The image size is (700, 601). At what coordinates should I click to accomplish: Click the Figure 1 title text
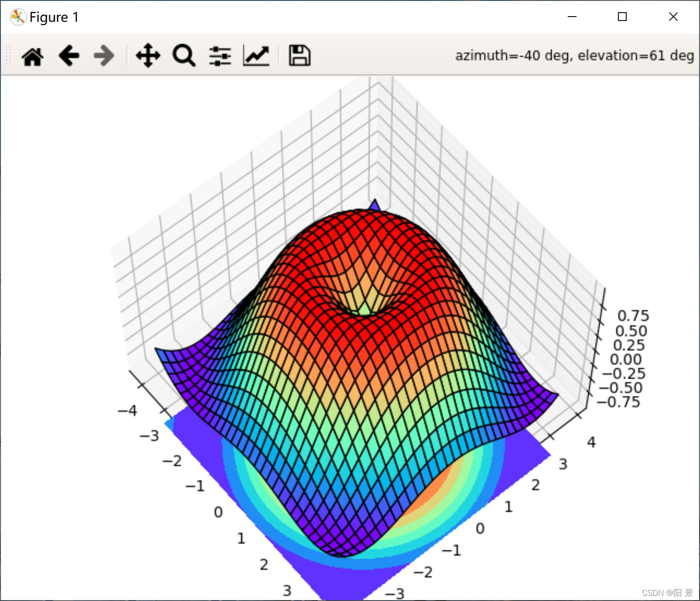click(54, 17)
